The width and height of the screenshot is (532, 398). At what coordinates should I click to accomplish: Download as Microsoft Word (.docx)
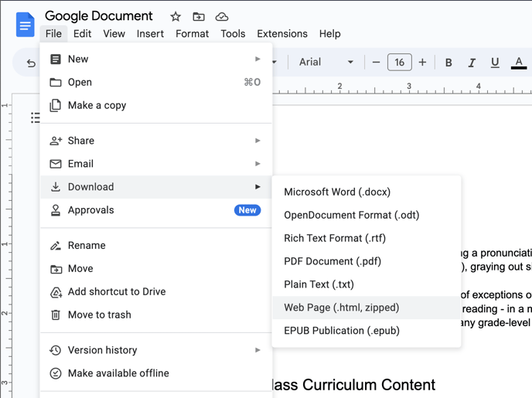click(x=367, y=192)
